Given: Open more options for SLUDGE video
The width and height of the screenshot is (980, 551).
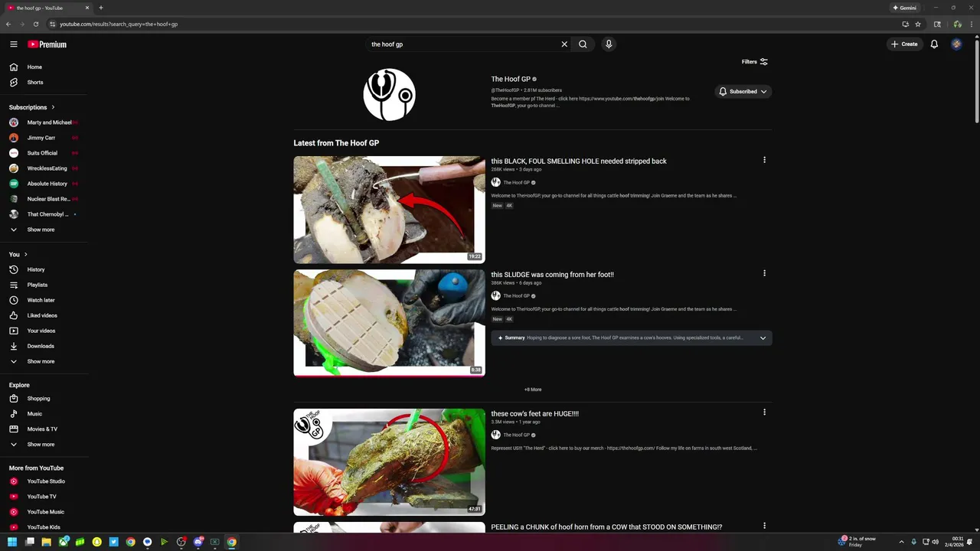Looking at the screenshot, I should coord(764,273).
